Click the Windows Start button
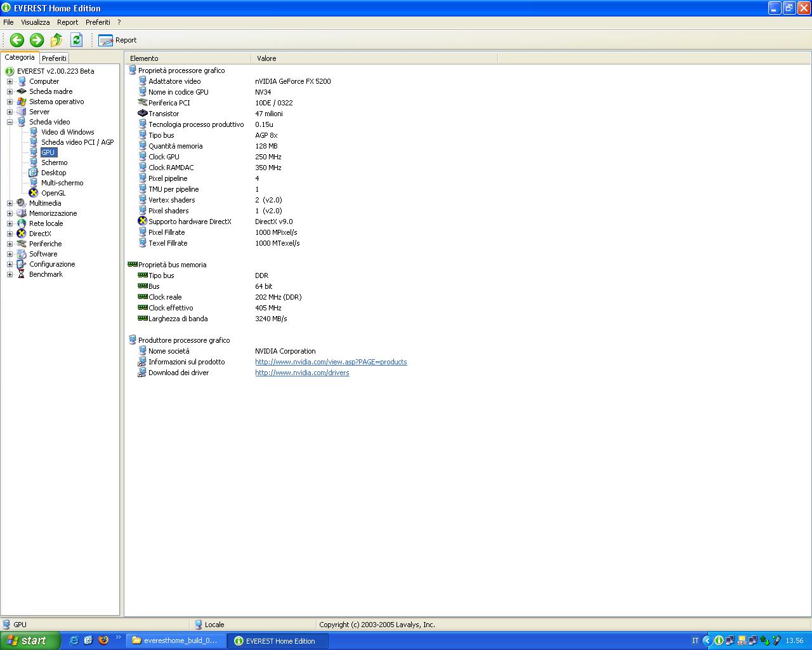Image resolution: width=812 pixels, height=650 pixels. pos(29,640)
